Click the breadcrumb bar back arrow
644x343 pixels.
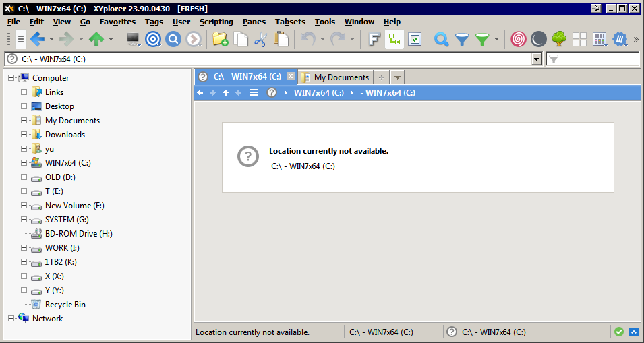coord(200,93)
